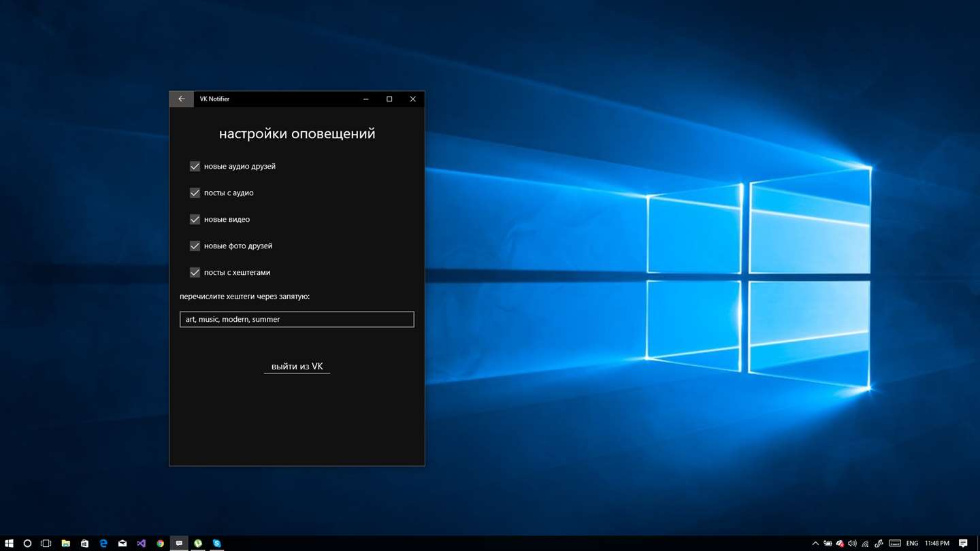Toggle 'новые фото друзей' checkbox

pyautogui.click(x=195, y=246)
